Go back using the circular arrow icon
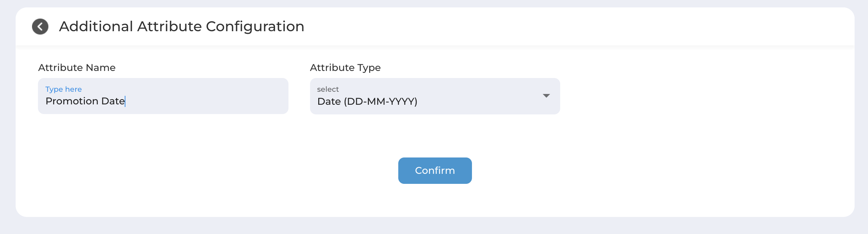This screenshot has width=868, height=234. (x=40, y=27)
